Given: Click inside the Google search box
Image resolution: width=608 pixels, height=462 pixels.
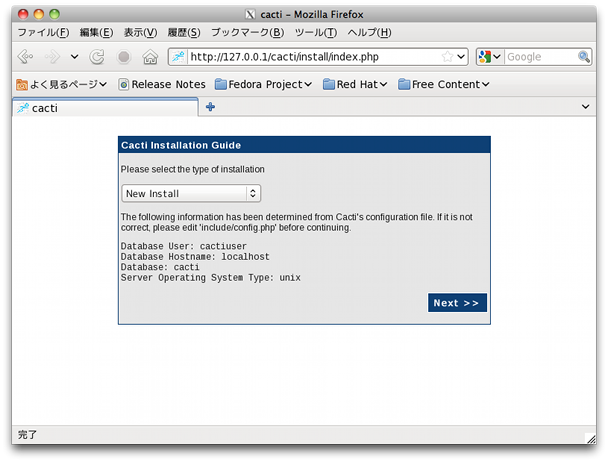Looking at the screenshot, I should click(539, 57).
